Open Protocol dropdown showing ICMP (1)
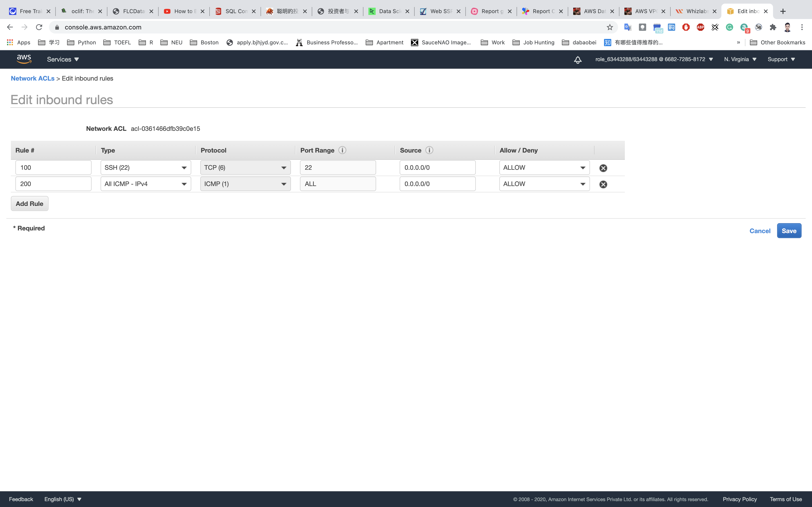This screenshot has height=507, width=812. point(245,184)
